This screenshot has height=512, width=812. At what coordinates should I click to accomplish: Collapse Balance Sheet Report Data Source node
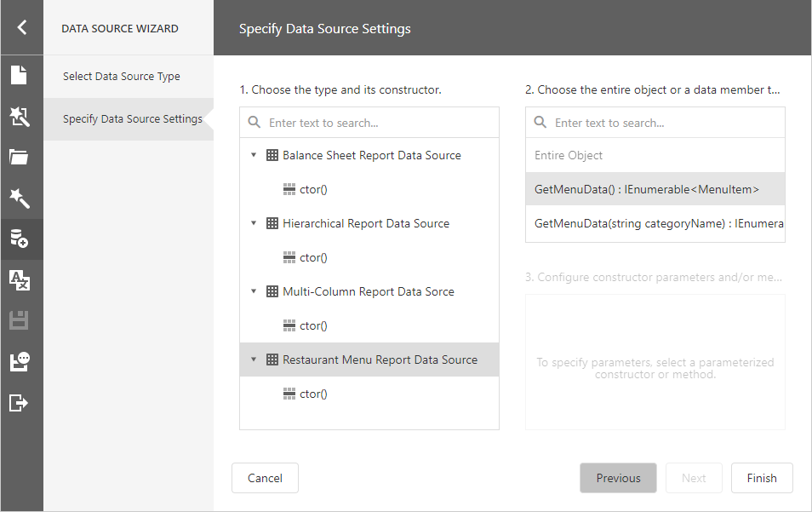pos(254,155)
